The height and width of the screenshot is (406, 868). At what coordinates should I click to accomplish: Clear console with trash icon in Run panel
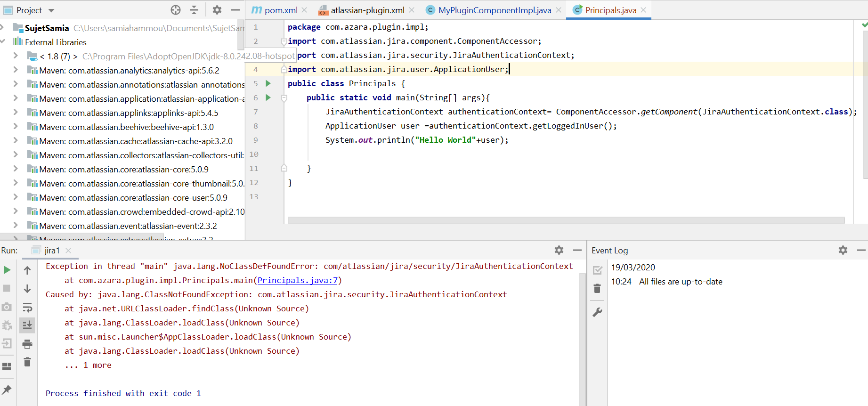[27, 362]
